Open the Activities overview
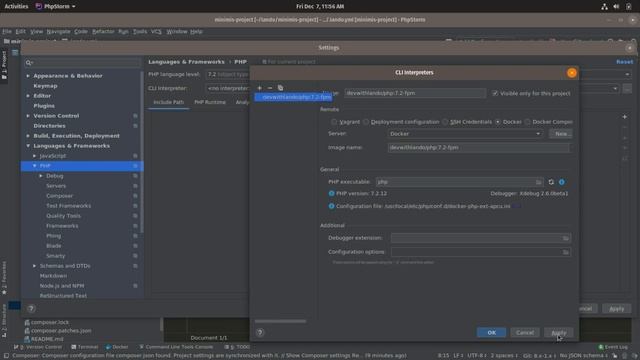640x360 pixels. pyautogui.click(x=16, y=6)
